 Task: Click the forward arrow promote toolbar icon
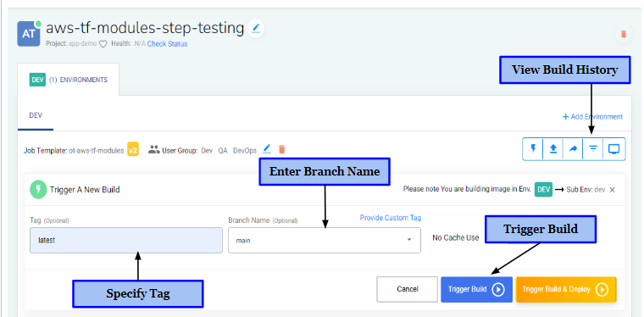pos(573,148)
